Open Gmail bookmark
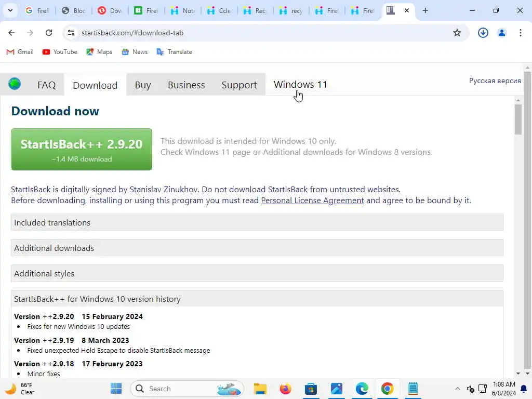Image resolution: width=532 pixels, height=399 pixels. (20, 52)
